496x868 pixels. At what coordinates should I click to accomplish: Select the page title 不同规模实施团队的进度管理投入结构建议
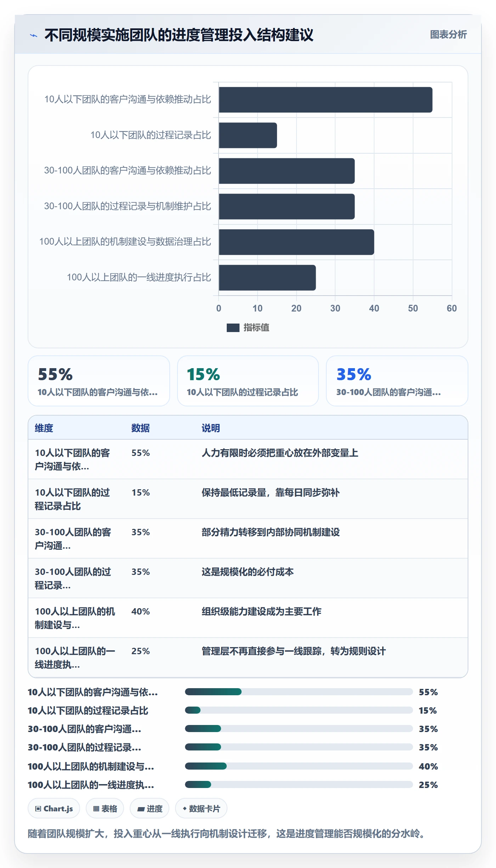[x=179, y=35]
